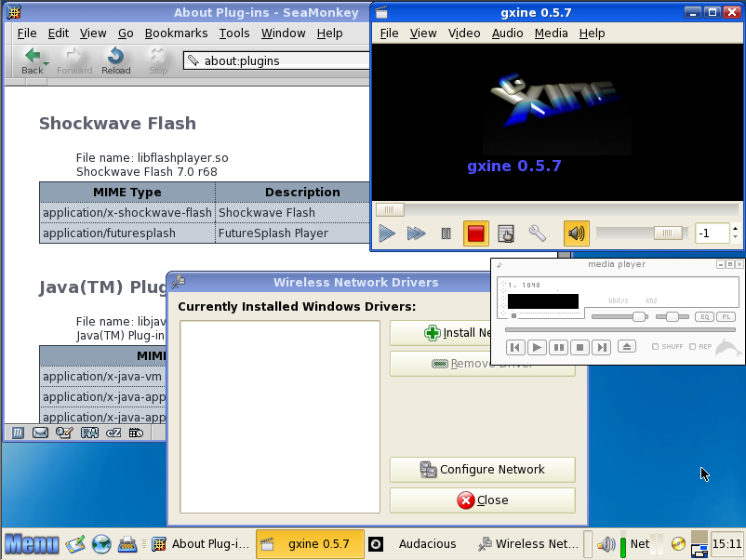Open the Media menu in gxine
746x560 pixels.
pos(551,33)
